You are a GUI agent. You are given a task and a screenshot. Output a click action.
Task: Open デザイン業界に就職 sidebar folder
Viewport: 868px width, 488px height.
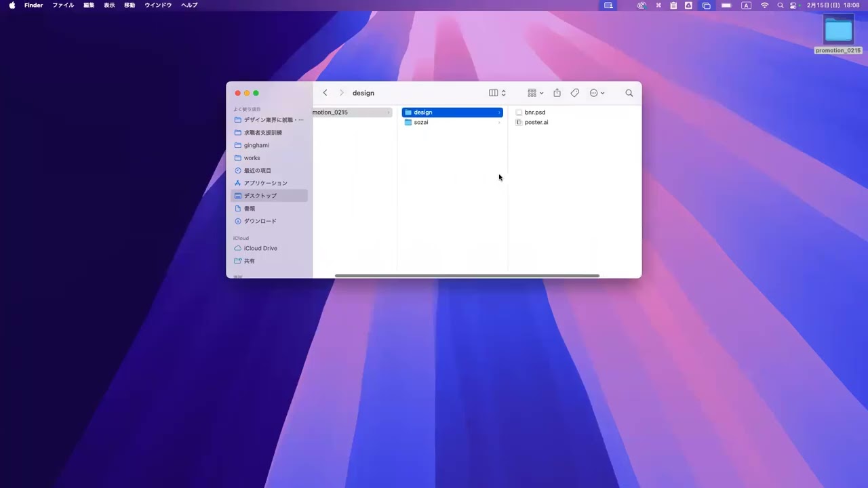click(269, 120)
